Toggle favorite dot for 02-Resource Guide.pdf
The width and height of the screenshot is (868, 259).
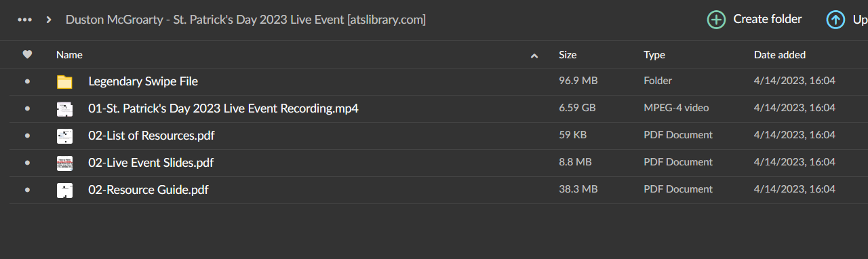pos(27,190)
